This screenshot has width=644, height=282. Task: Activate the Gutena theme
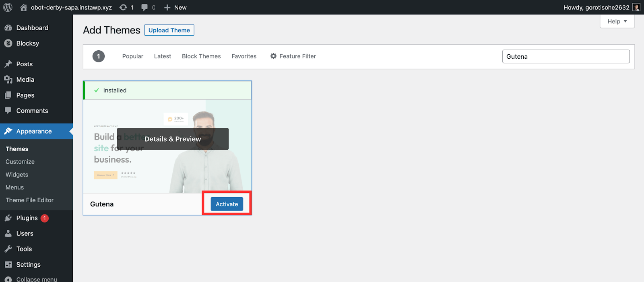[x=227, y=204]
